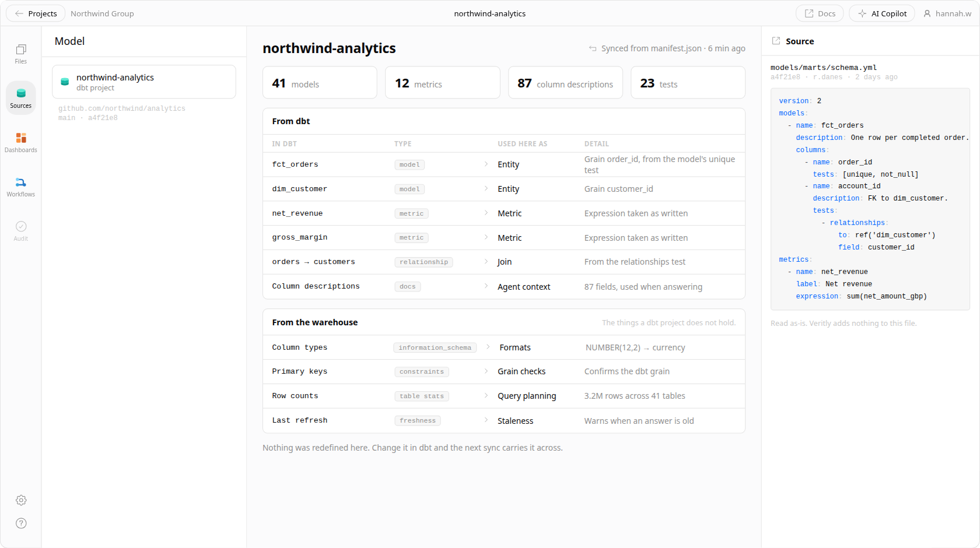Viewport: 980px width, 548px height.
Task: Expand the Column types row chevron
Action: (x=488, y=347)
